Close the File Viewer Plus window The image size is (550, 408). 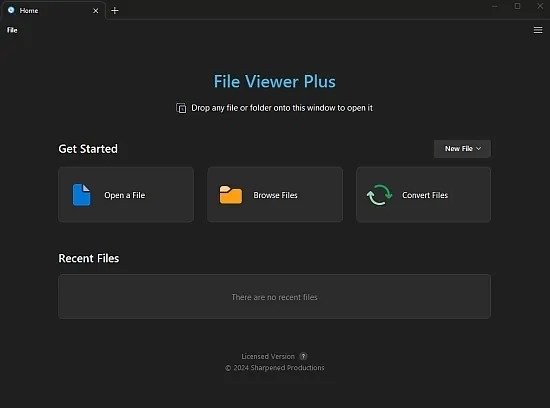(540, 6)
